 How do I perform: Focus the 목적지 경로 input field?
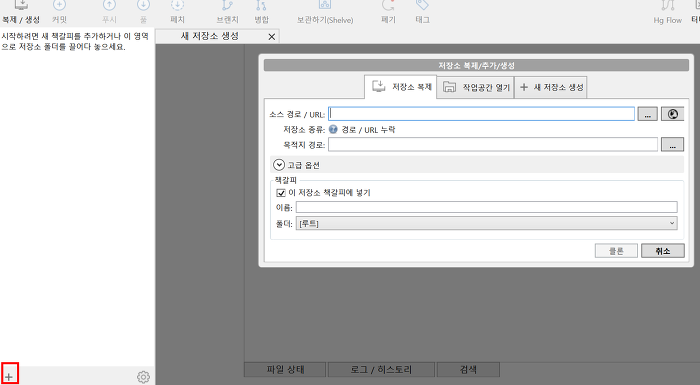tap(493, 144)
